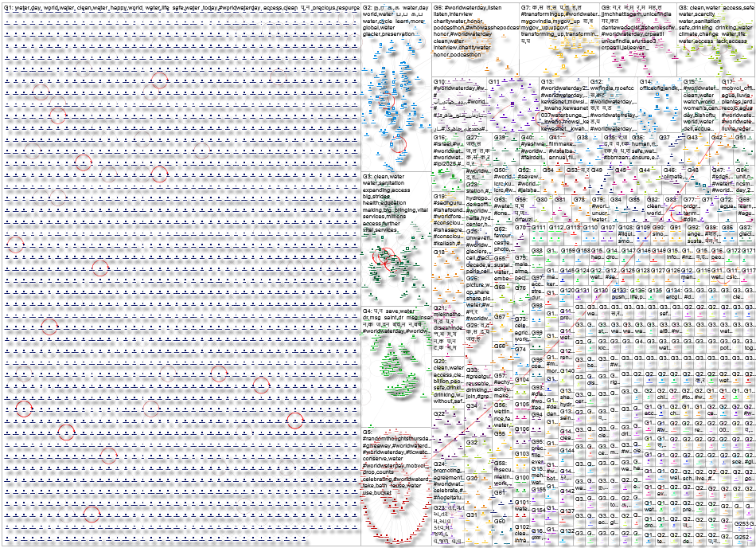Click the G49 group label
756x548 pixels.
click(x=597, y=170)
